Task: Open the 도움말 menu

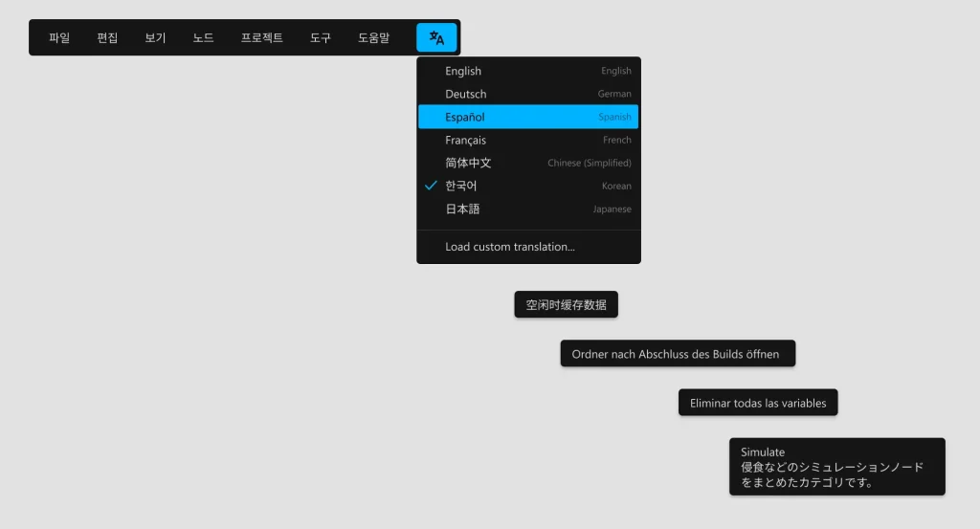Action: click(x=373, y=38)
